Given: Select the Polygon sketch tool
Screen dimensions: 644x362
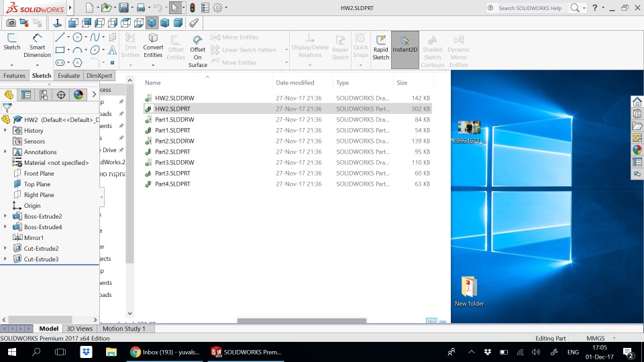Looking at the screenshot, I should (x=78, y=63).
